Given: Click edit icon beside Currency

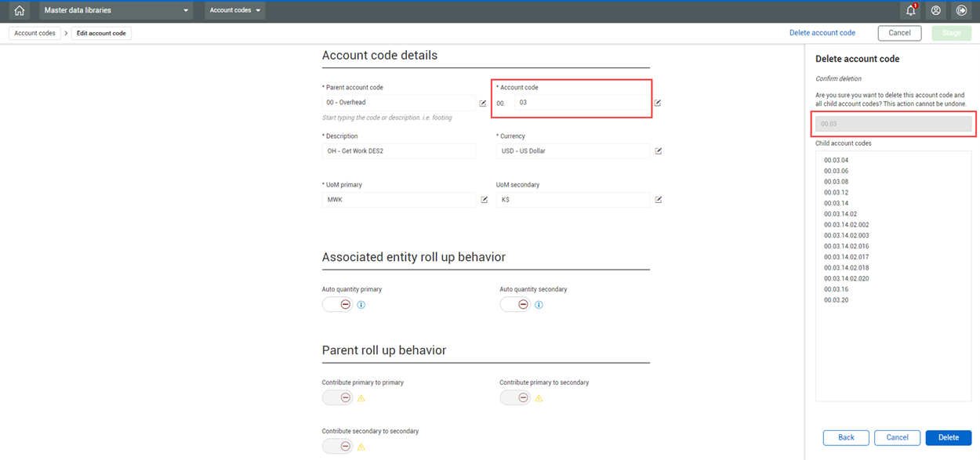Looking at the screenshot, I should (x=659, y=151).
